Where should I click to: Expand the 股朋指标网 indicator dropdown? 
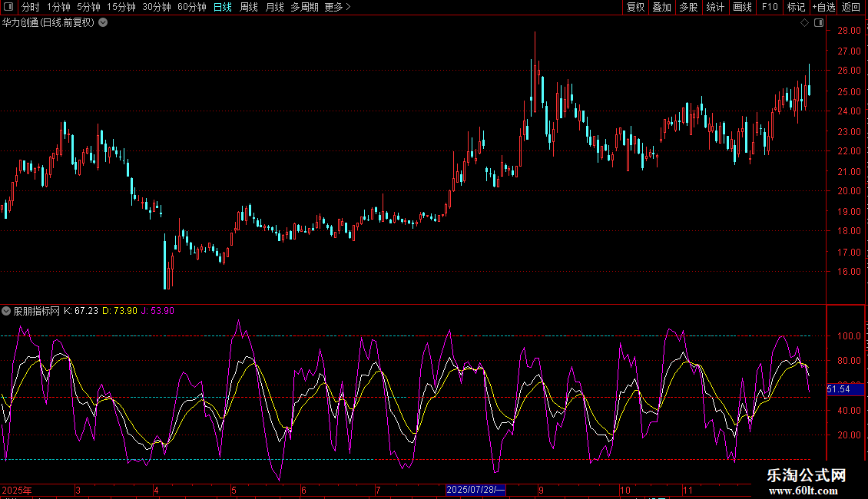(x=6, y=311)
